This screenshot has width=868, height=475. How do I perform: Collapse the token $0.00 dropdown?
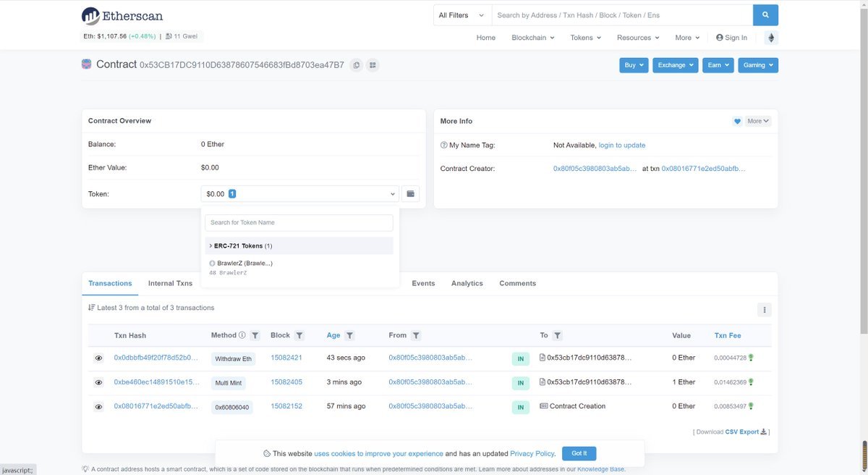coord(300,194)
